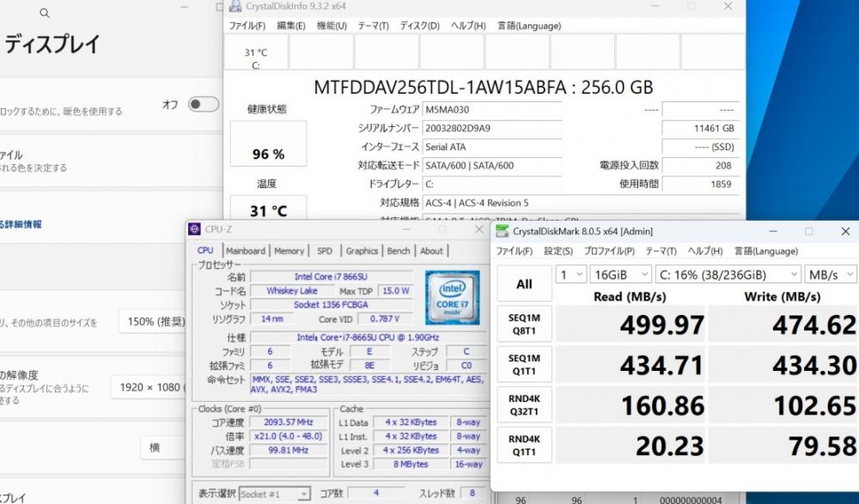Click the search magnifier icon in Settings

click(x=45, y=13)
